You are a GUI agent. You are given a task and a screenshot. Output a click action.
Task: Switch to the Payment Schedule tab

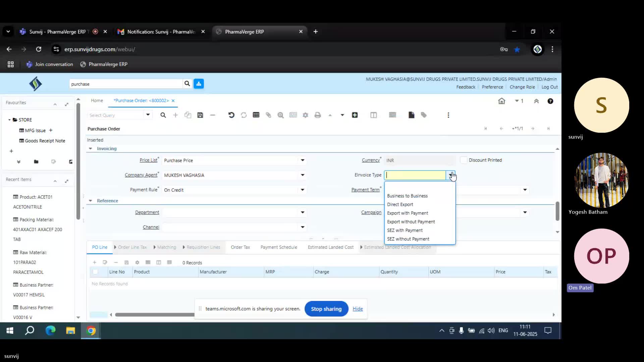279,247
